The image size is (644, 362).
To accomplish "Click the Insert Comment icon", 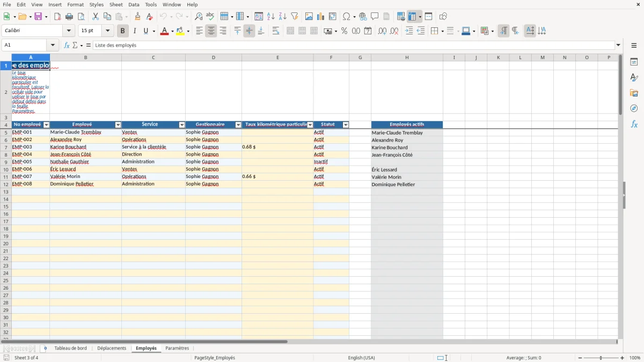I will click(375, 17).
